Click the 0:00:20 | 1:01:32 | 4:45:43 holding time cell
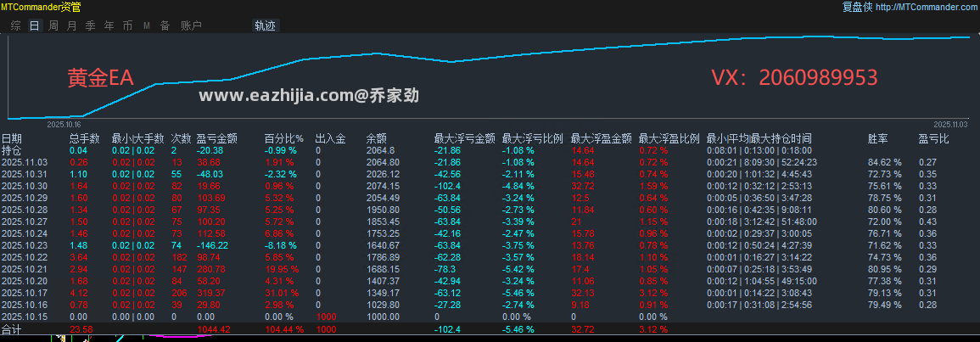This screenshot has height=342, width=980. (759, 174)
